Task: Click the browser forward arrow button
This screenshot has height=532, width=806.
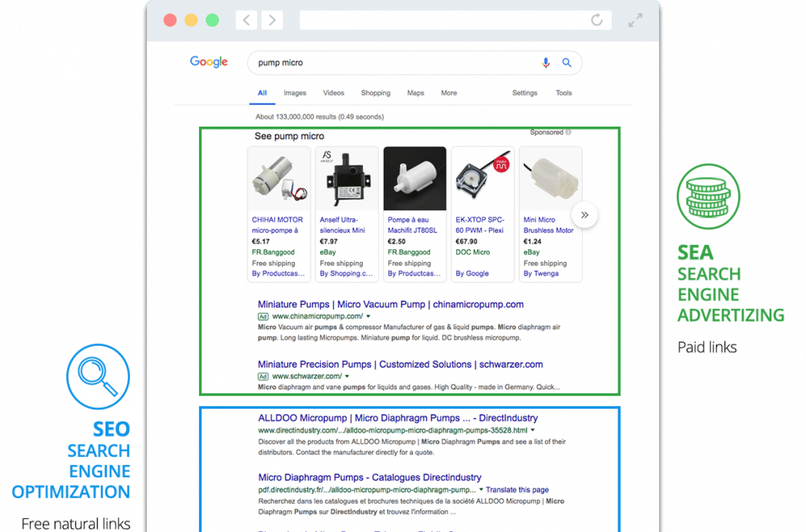Action: (x=272, y=20)
